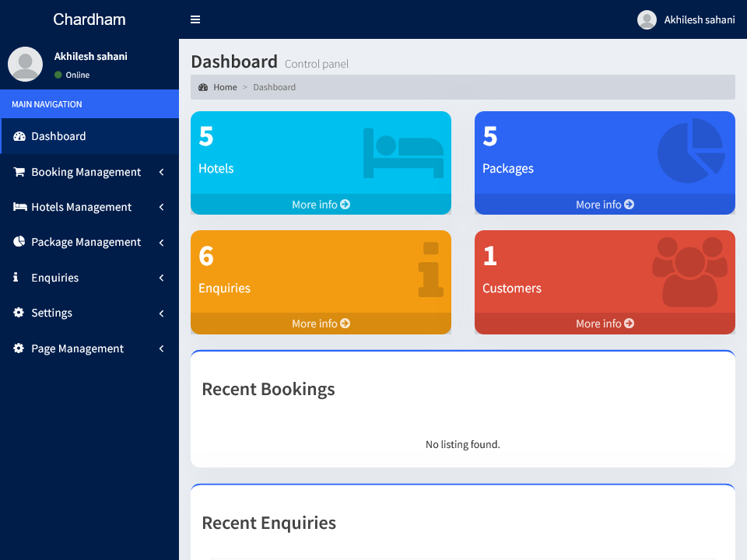Viewport: 747px width, 560px height.
Task: Open the Dashboard menu item
Action: (58, 136)
